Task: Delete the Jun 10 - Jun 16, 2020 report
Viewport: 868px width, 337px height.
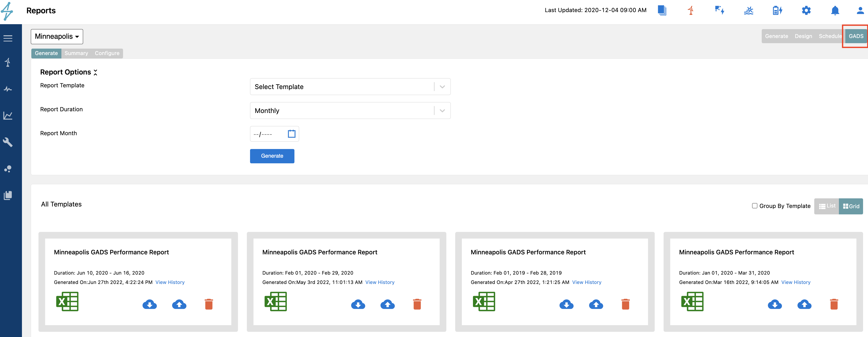Action: [209, 304]
